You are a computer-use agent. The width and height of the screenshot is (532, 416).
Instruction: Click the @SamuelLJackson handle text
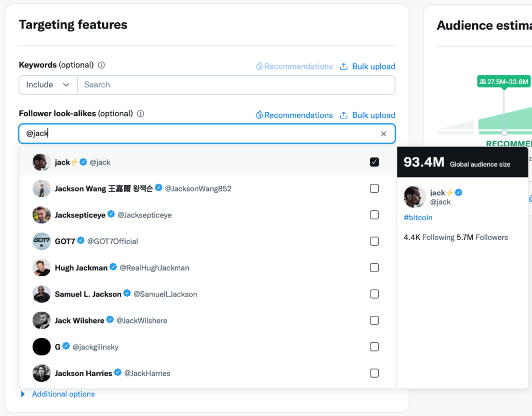pyautogui.click(x=165, y=294)
